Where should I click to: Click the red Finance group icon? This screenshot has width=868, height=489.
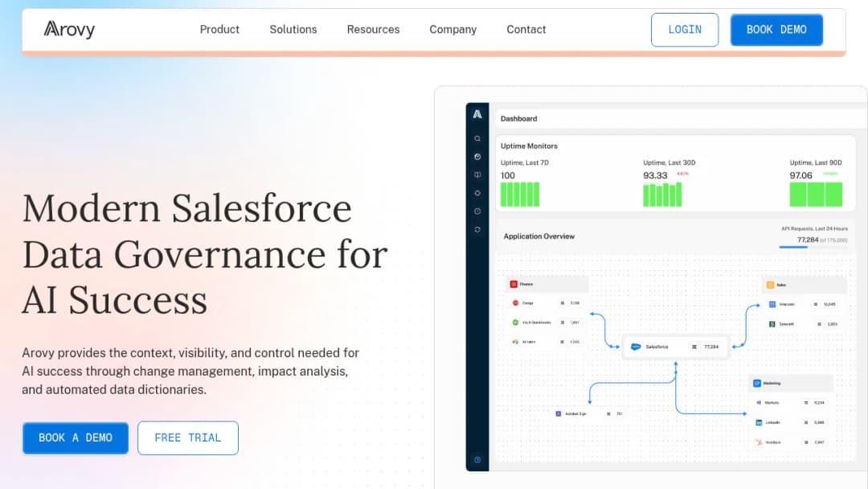pos(513,284)
